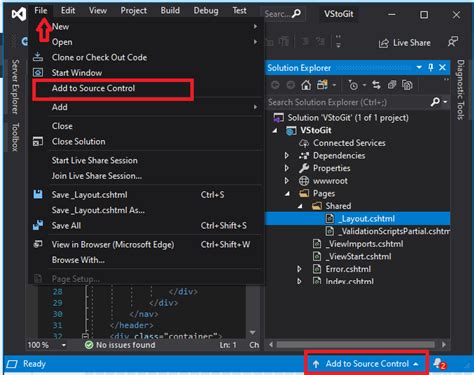Select View in Browser (Microsoft Edge)

coord(146,244)
